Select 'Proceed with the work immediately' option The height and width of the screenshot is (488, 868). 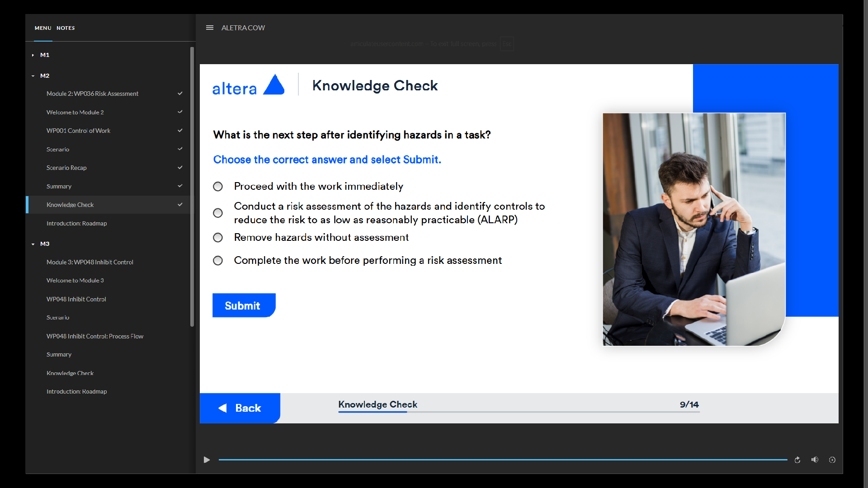coord(218,187)
